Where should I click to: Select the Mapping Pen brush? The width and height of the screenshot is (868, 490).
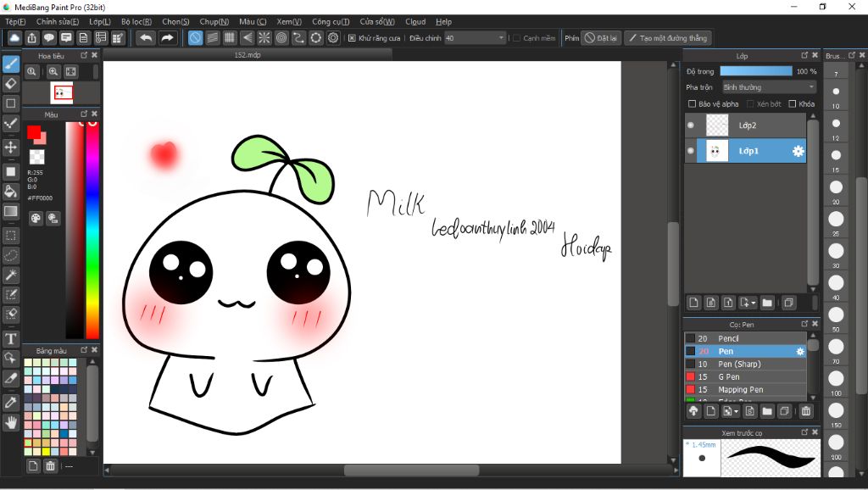pos(745,389)
